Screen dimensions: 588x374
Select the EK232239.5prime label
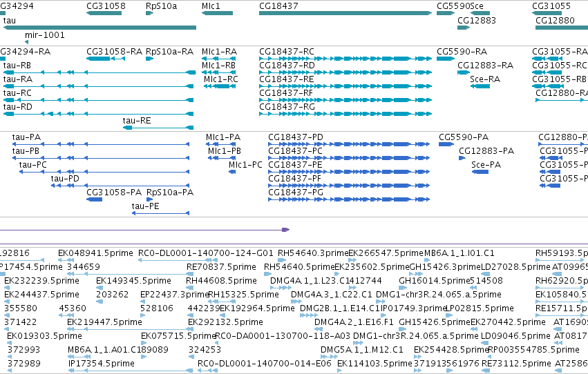point(41,281)
